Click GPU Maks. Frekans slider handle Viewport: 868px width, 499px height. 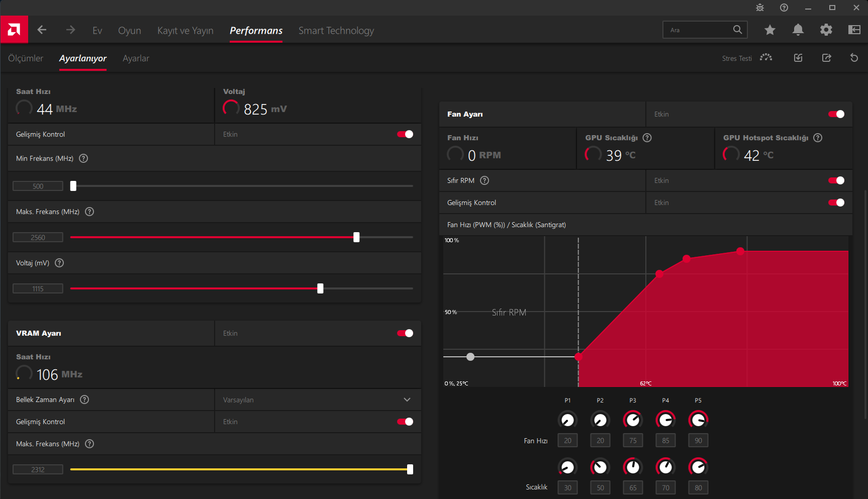356,237
